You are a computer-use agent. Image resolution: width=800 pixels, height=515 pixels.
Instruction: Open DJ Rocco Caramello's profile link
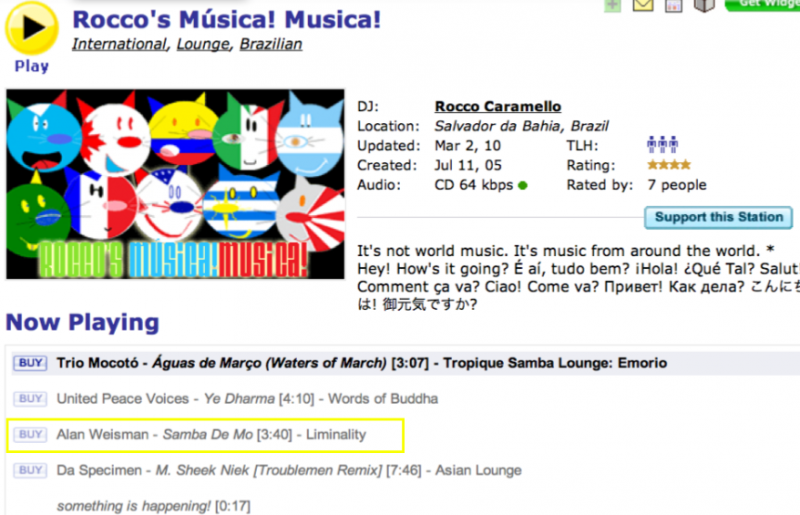pos(498,107)
